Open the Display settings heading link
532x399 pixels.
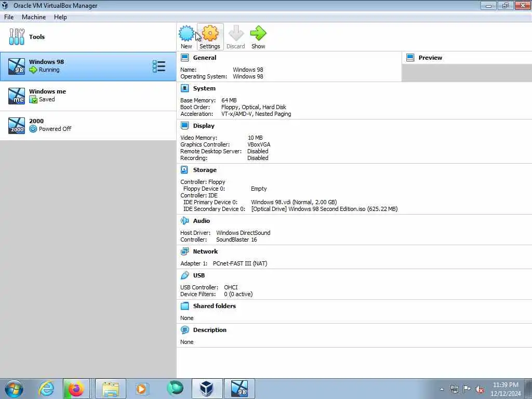click(x=204, y=126)
